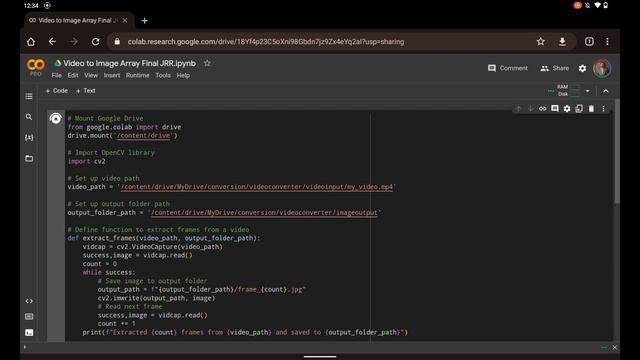Open the Colab settings gear
Image resolution: width=640 pixels, height=360 pixels.
pyautogui.click(x=582, y=68)
